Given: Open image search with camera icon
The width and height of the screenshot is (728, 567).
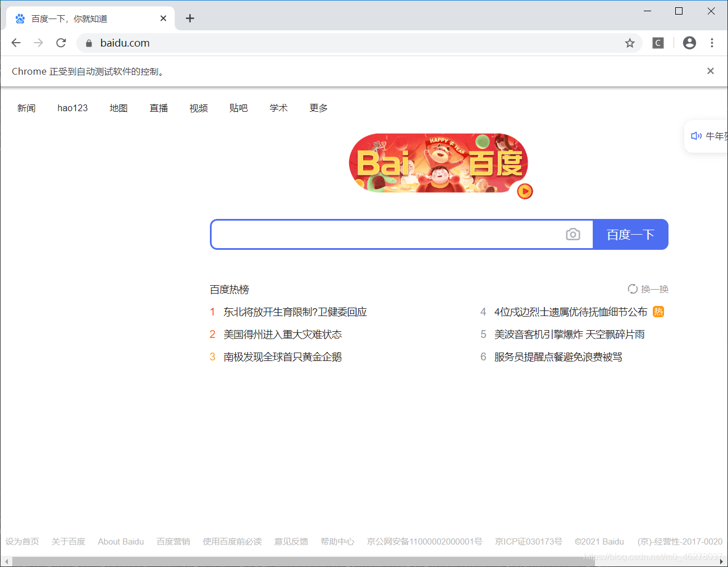Looking at the screenshot, I should coord(573,234).
